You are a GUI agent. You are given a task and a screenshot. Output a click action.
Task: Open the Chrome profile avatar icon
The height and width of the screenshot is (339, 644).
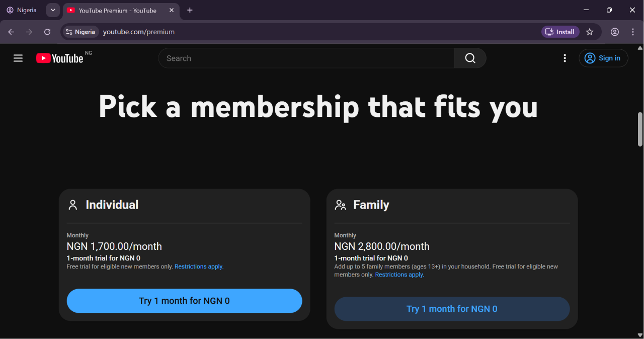click(615, 32)
